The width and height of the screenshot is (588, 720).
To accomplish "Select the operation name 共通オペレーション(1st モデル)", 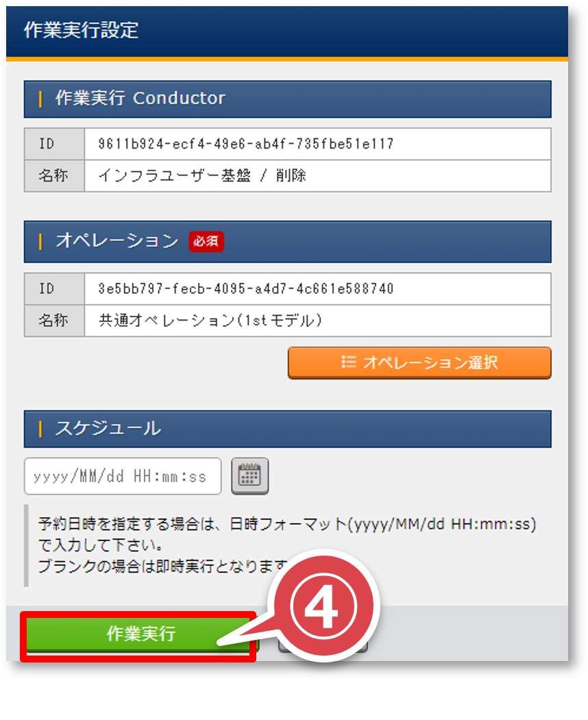I will [x=210, y=321].
